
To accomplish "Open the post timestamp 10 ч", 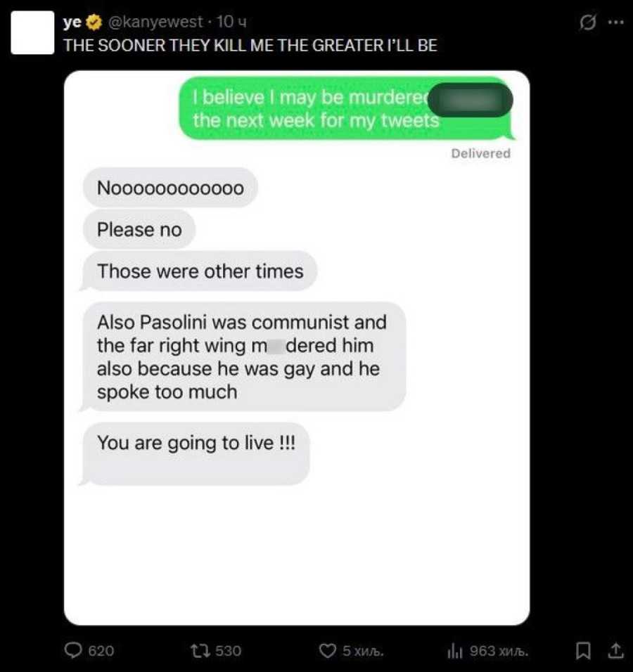I will pos(231,22).
